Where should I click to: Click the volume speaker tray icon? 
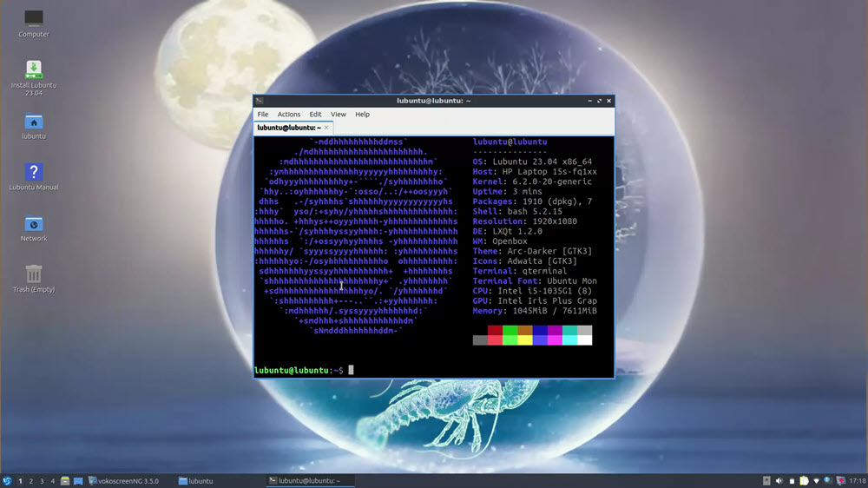(x=779, y=481)
